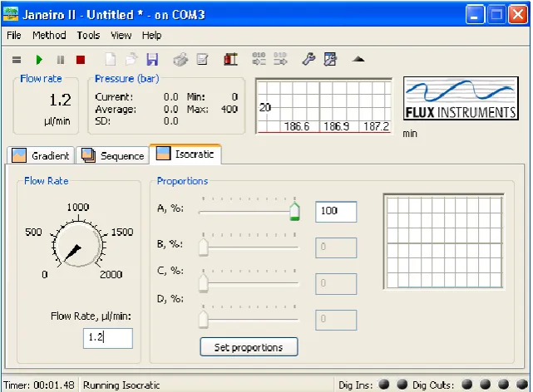The width and height of the screenshot is (533, 392).
Task: Click the first 010 data transfer icon
Action: click(259, 58)
